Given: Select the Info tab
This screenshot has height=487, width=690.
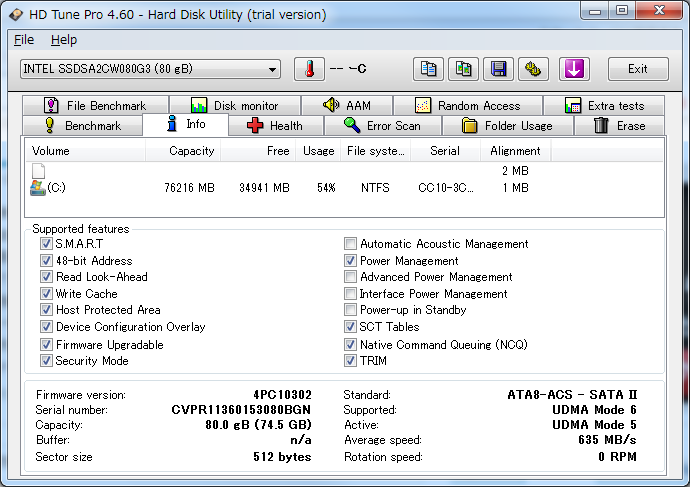Looking at the screenshot, I should click(186, 124).
